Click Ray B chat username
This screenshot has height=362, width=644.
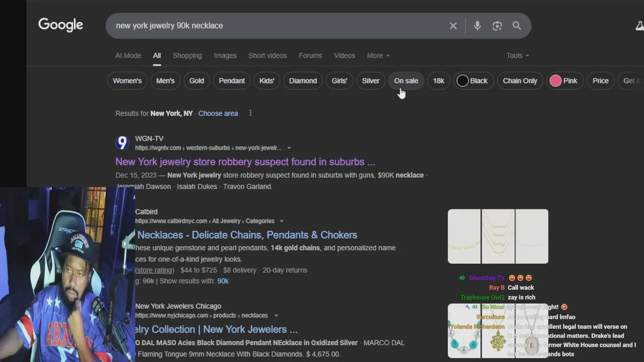tap(497, 288)
